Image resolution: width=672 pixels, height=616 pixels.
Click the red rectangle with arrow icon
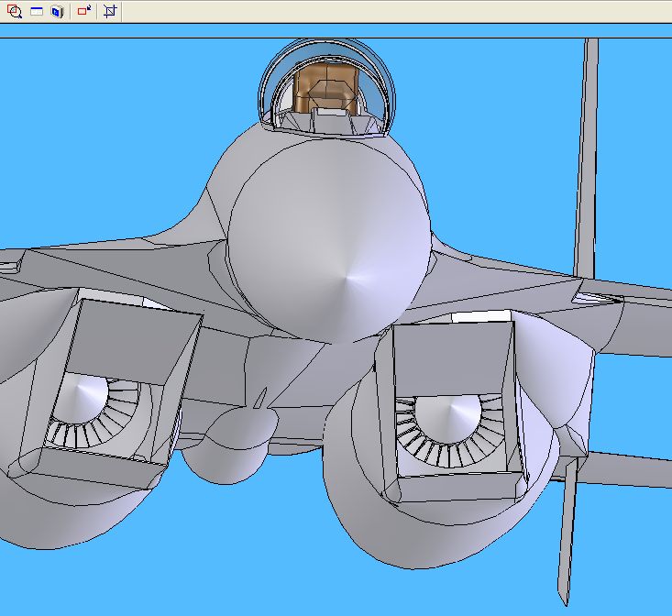tap(84, 11)
